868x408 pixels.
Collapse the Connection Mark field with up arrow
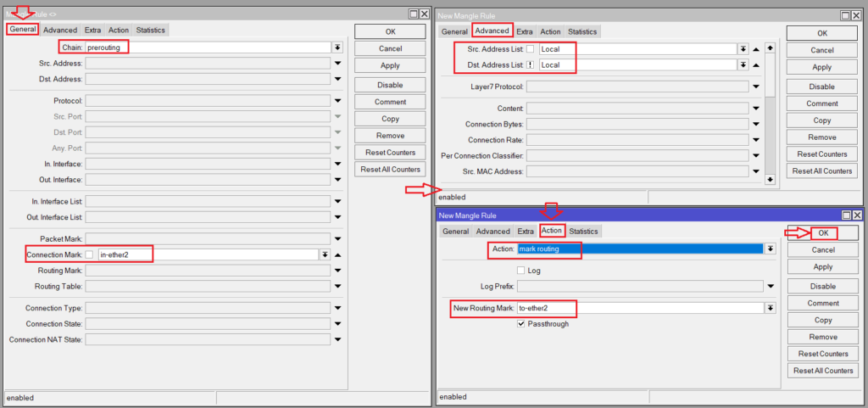(337, 254)
